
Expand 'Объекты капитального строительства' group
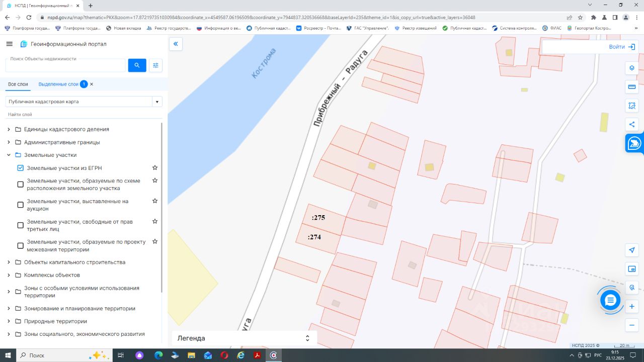pyautogui.click(x=9, y=262)
